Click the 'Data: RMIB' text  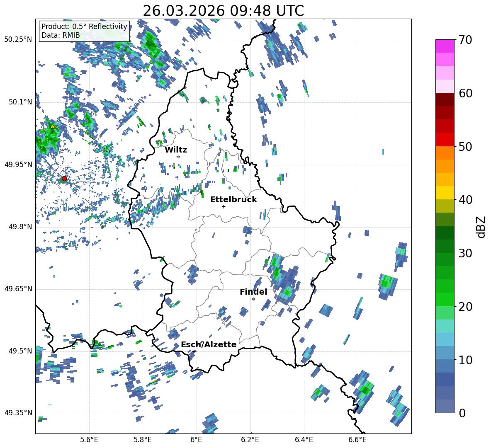point(61,35)
